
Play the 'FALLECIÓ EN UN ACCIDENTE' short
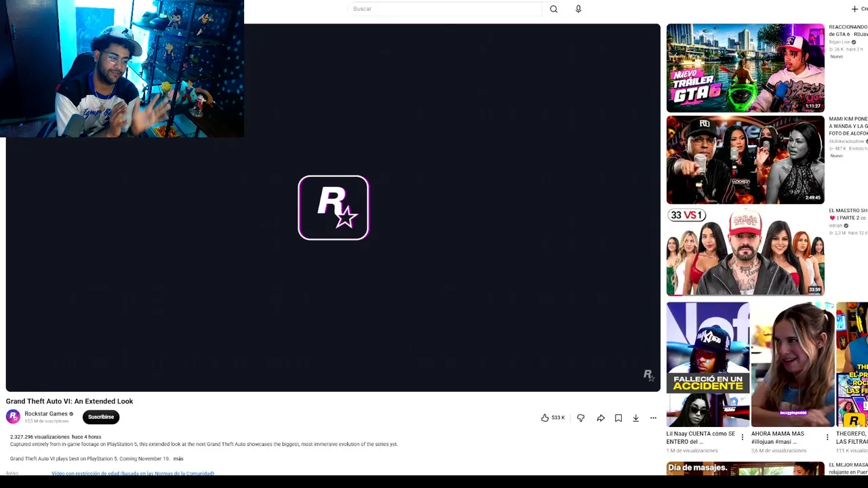coord(708,365)
